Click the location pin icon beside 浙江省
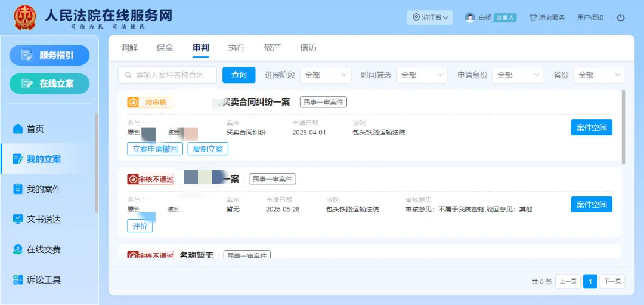Screen dimensions: 644x305 (416, 18)
